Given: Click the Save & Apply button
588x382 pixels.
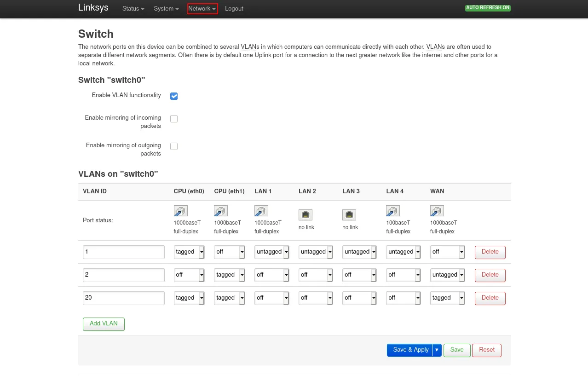Looking at the screenshot, I should click(x=409, y=350).
